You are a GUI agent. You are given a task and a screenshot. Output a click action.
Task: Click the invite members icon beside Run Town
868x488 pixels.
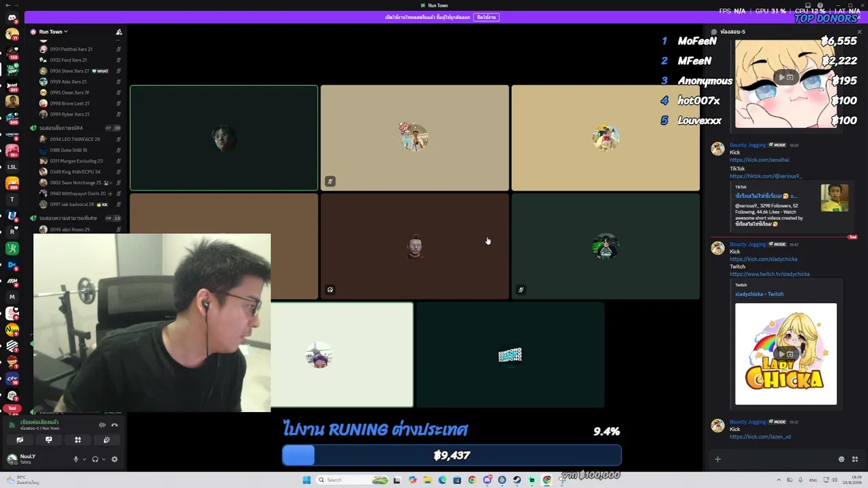119,32
